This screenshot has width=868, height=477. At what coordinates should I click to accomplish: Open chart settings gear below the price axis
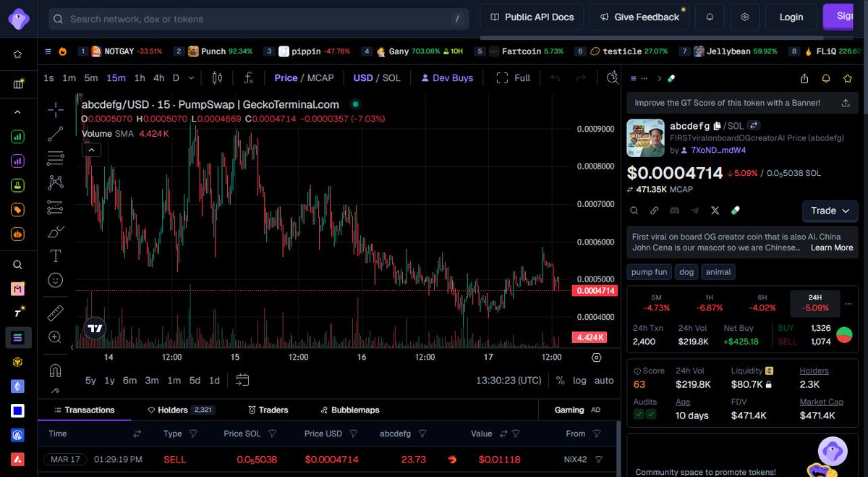pos(597,358)
